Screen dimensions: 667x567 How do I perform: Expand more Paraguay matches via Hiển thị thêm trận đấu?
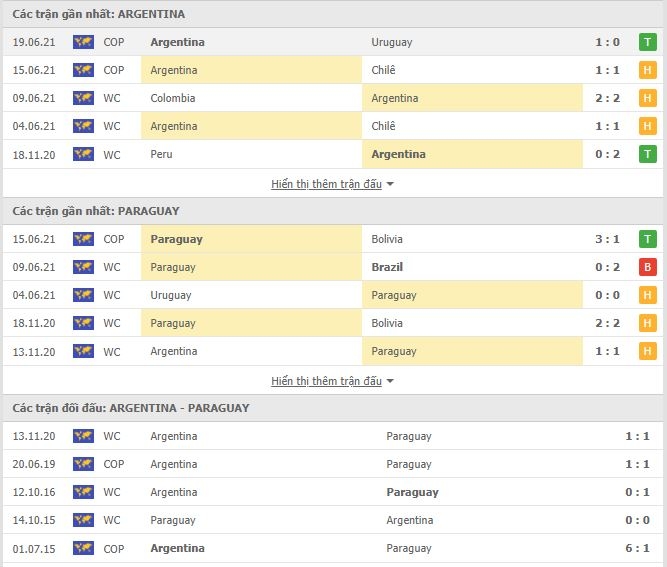(326, 381)
